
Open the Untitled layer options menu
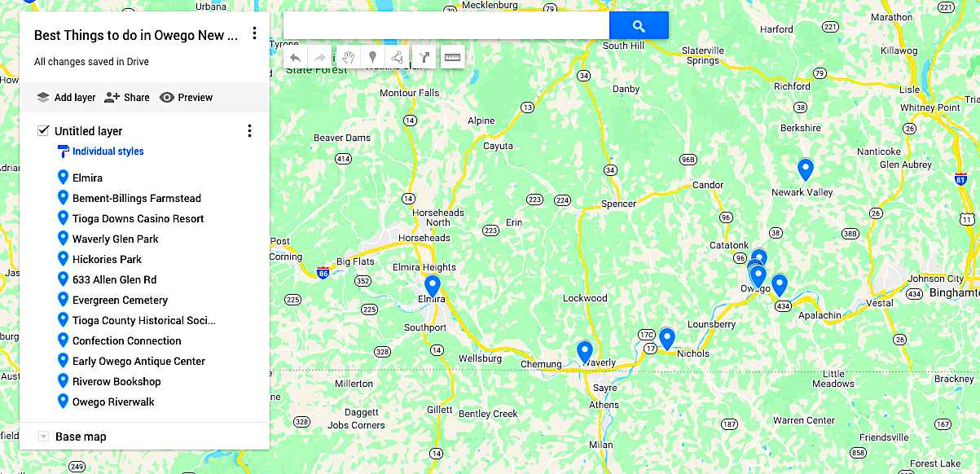249,130
